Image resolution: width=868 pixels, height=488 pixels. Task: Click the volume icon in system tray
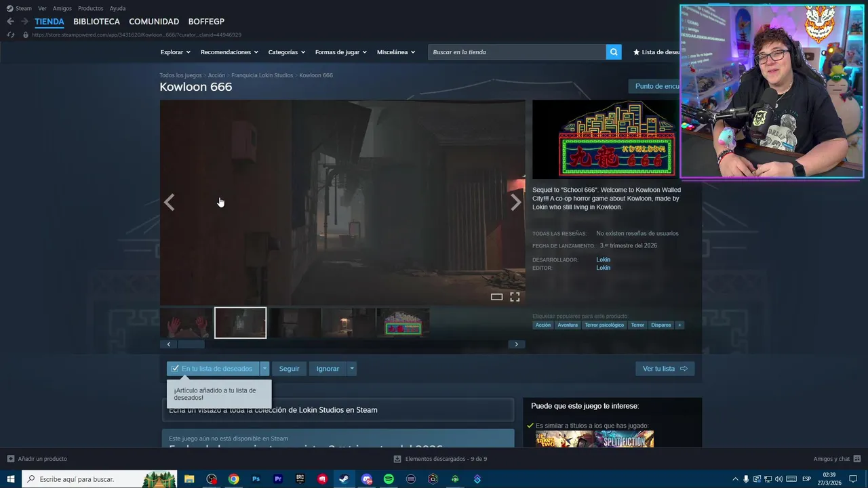pos(778,479)
